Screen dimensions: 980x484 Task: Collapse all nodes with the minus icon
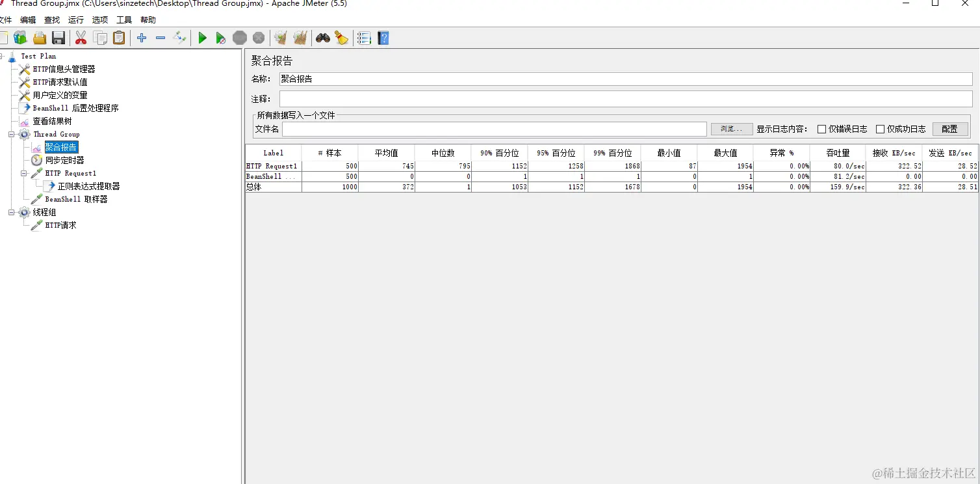pos(161,38)
